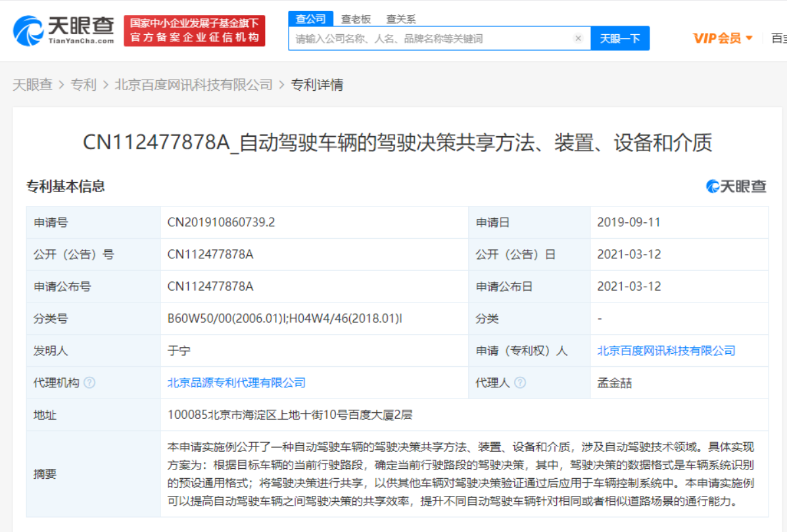The image size is (787, 532).
Task: Open 专利 breadcrumb link
Action: click(83, 85)
